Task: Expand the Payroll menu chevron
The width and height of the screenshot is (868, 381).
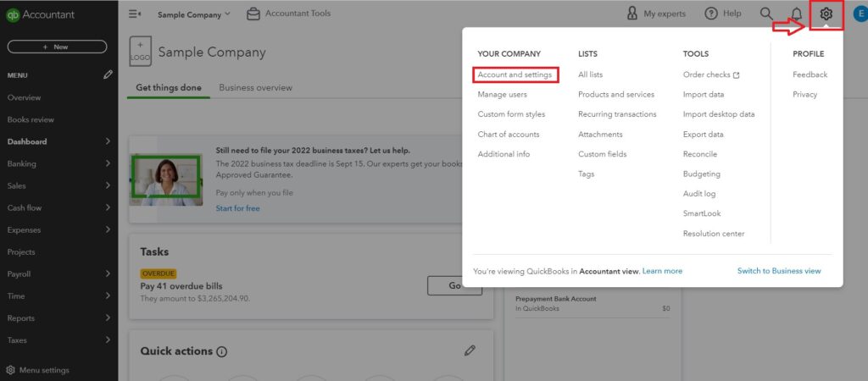Action: coord(108,273)
